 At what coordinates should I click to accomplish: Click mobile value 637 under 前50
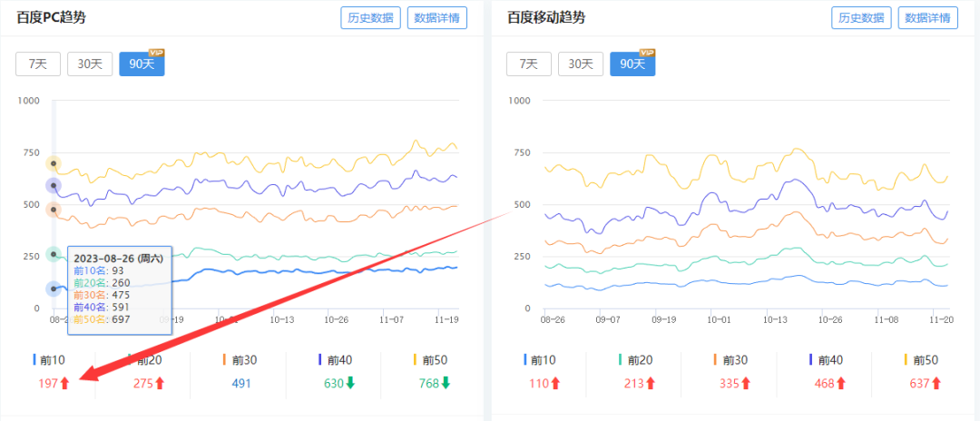coord(921,384)
